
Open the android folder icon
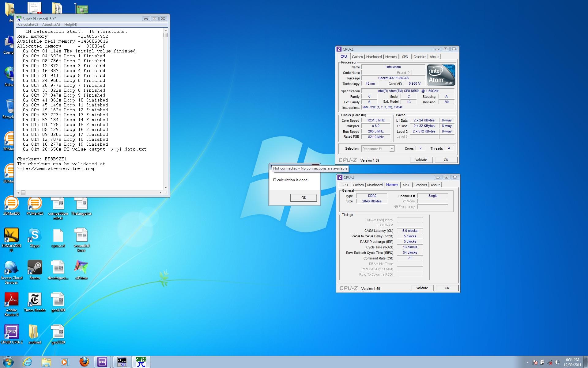(35, 334)
